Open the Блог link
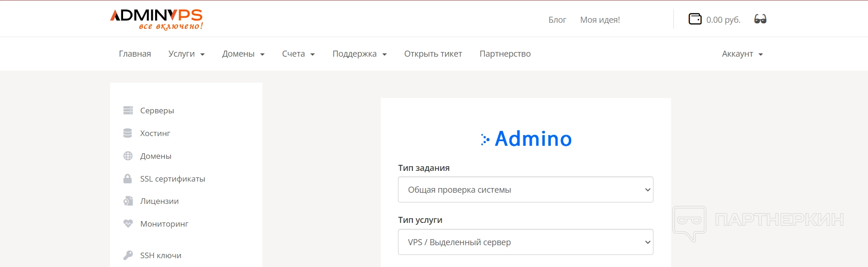This screenshot has height=267, width=868. [557, 20]
